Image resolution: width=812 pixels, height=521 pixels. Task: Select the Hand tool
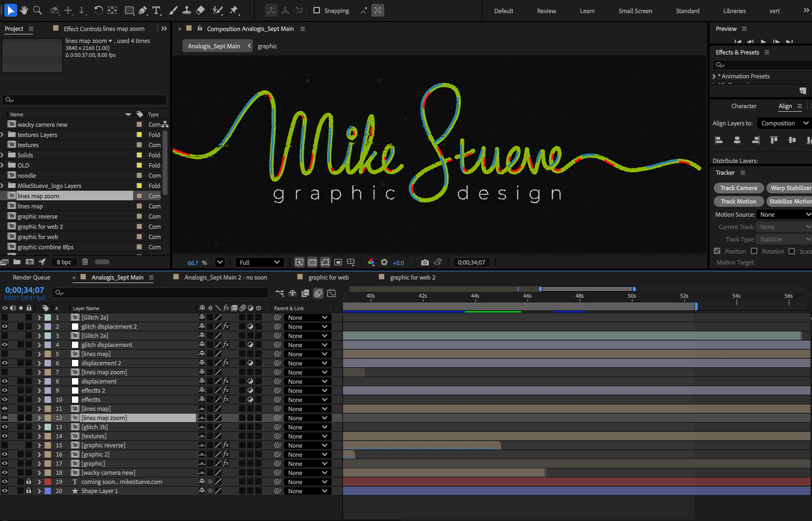pos(24,10)
